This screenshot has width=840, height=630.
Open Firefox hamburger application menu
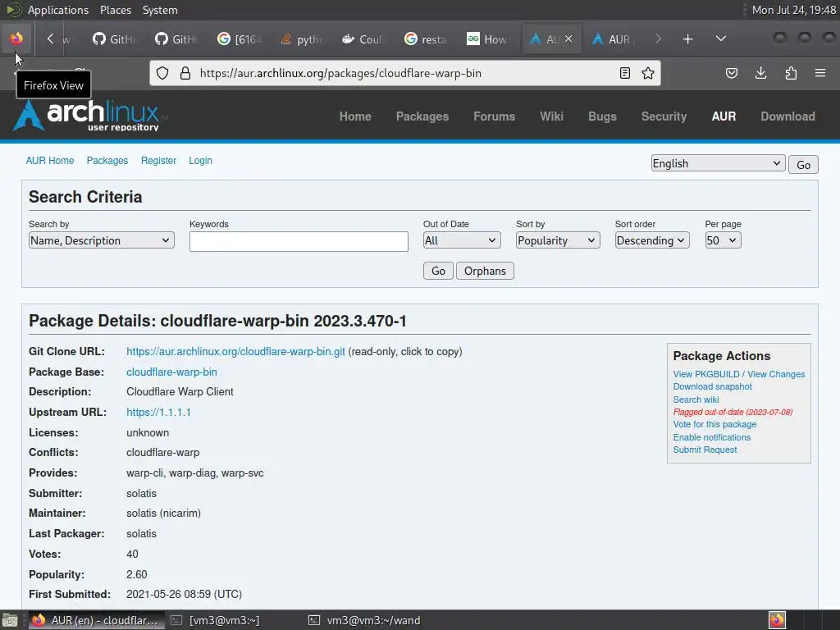click(820, 73)
